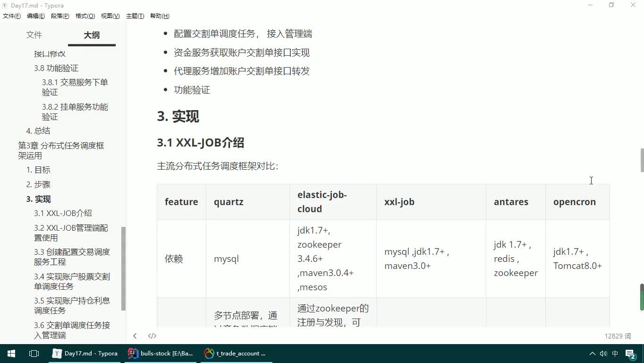The image size is (644, 363).
Task: Open the 帮助(H) menu
Action: [160, 16]
